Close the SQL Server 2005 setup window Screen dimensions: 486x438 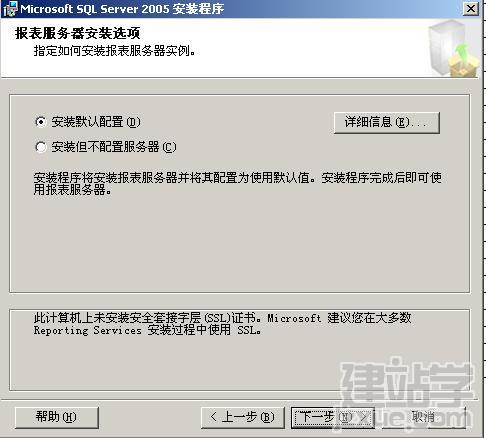(471, 9)
